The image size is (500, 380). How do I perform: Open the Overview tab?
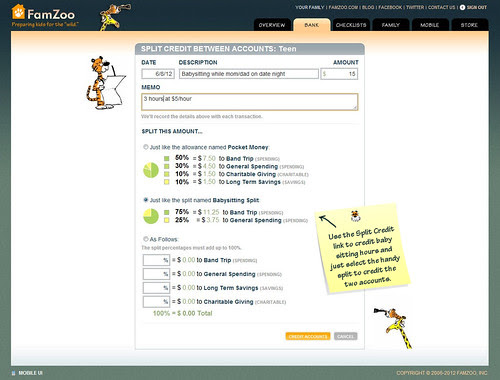(x=272, y=25)
